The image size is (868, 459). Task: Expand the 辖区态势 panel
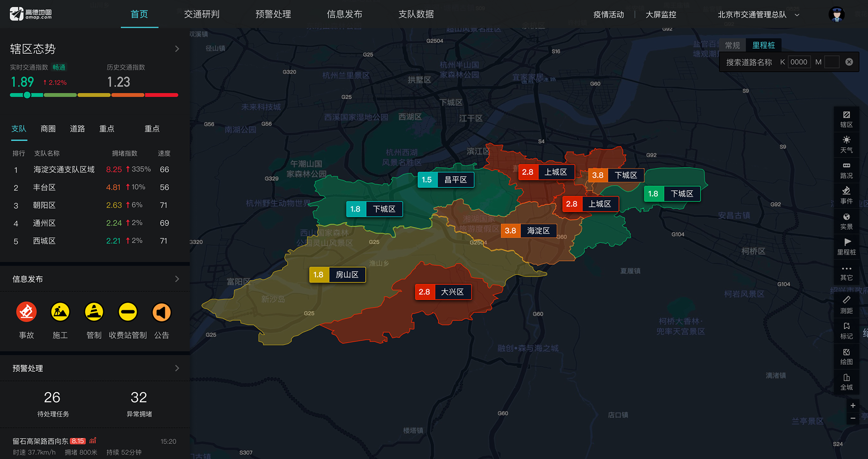[x=177, y=49]
